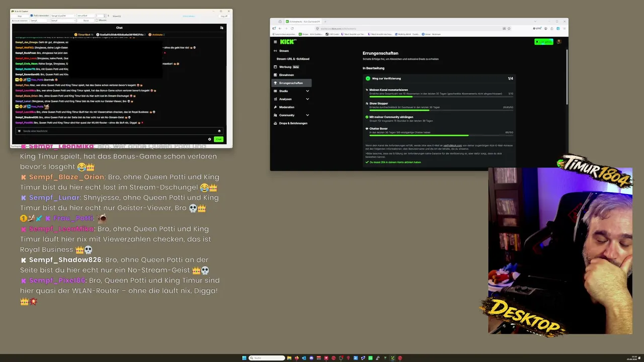
Task: Toggle the Minuten checkbox
Action: pos(98,20)
